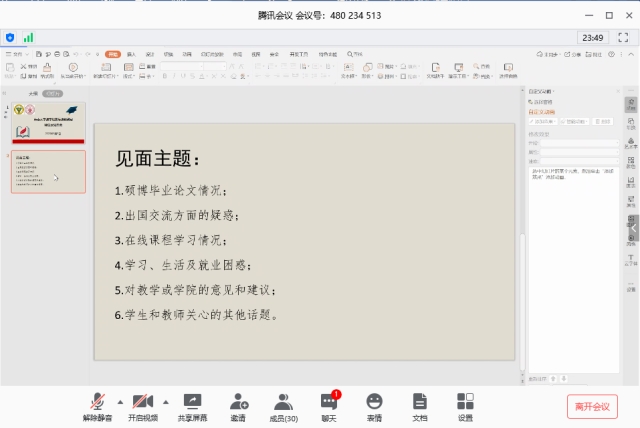Click the invite participants icon
Viewport: 640px width, 428px height.
pos(238,402)
